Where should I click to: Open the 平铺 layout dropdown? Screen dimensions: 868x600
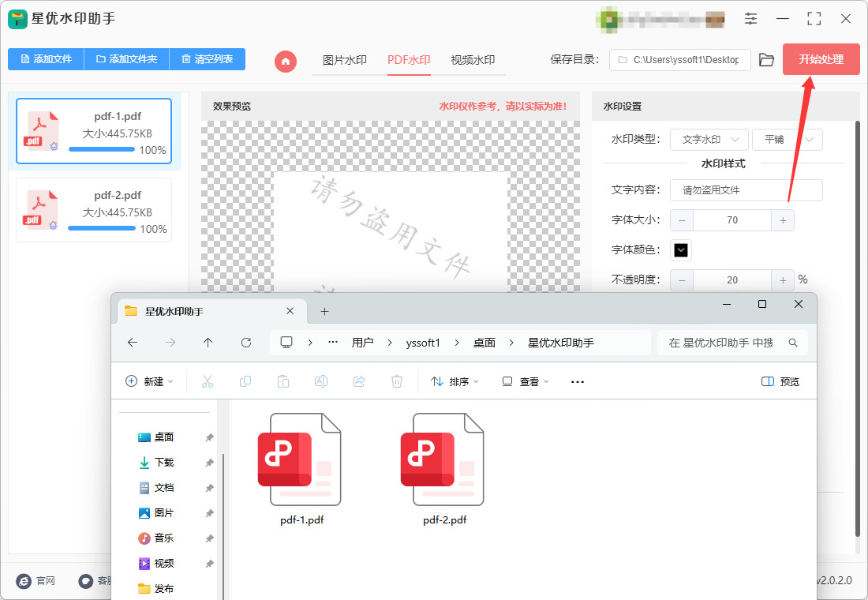tap(788, 140)
